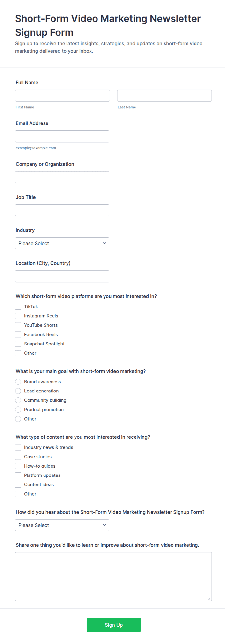Check the Industry news & trends box
Image resolution: width=225 pixels, height=644 pixels.
point(18,447)
